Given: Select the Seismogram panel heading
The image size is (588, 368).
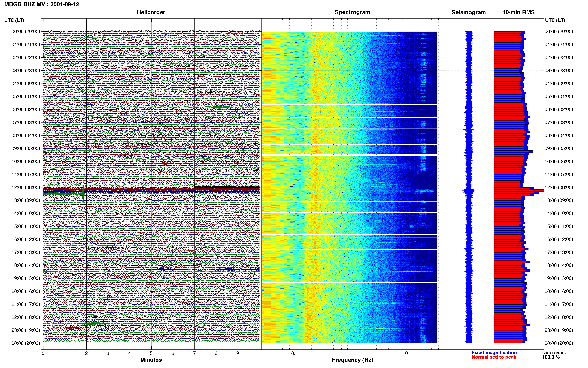Looking at the screenshot, I should tap(468, 12).
